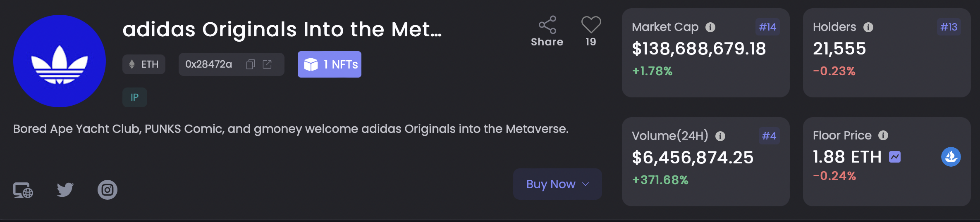Open the Twitter profile icon

point(65,190)
